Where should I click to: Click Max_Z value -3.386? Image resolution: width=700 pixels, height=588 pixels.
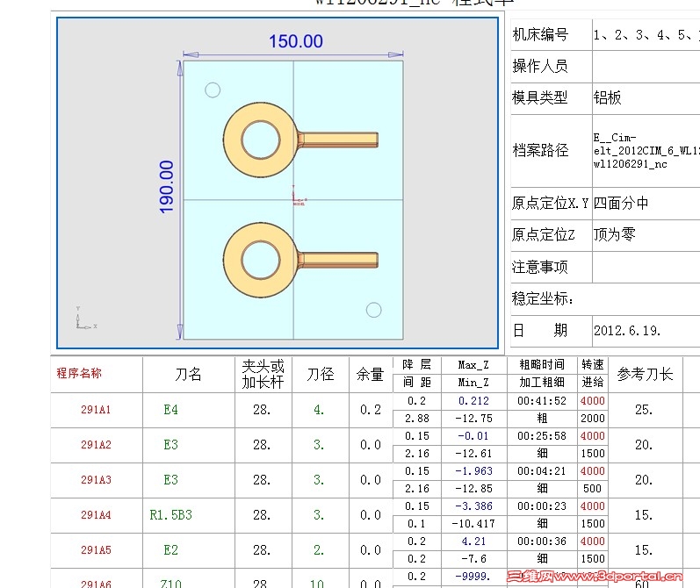pyautogui.click(x=473, y=506)
